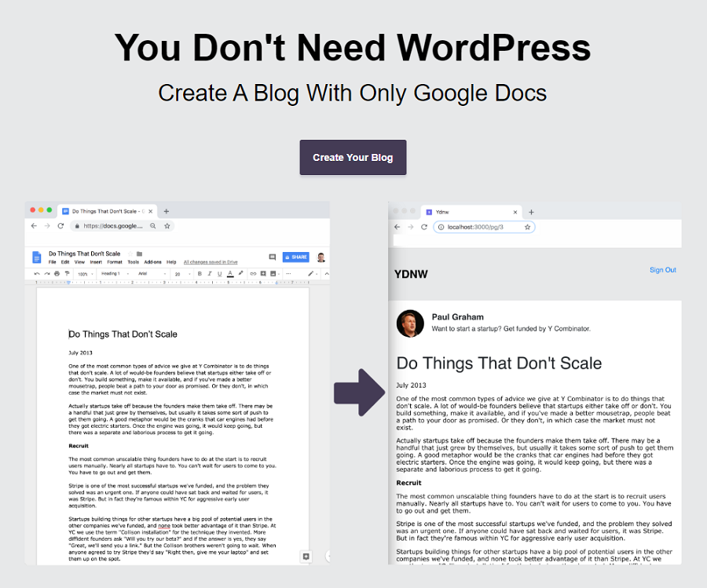Click bookmark star in Docs browser address bar
This screenshot has width=707, height=588.
coord(167,226)
